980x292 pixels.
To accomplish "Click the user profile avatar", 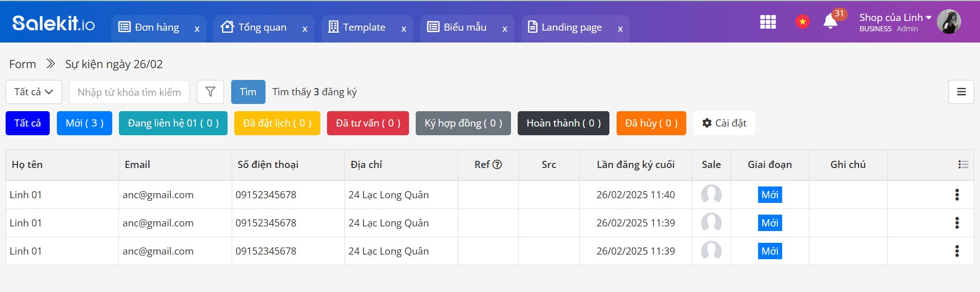I will point(948,22).
